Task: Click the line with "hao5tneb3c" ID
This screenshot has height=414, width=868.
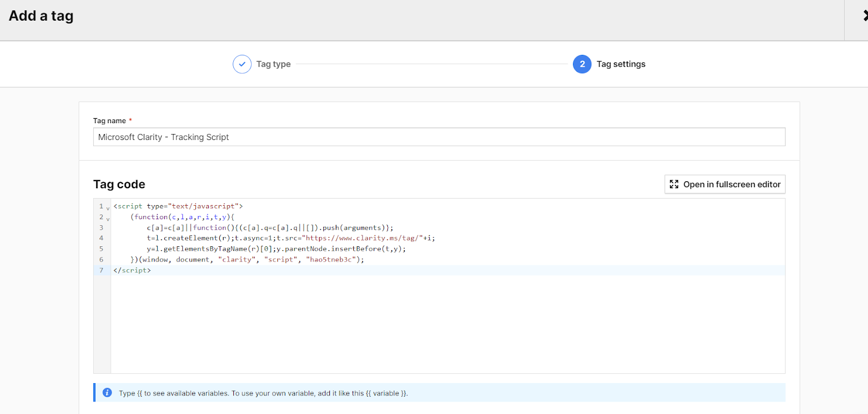Action: (x=247, y=260)
